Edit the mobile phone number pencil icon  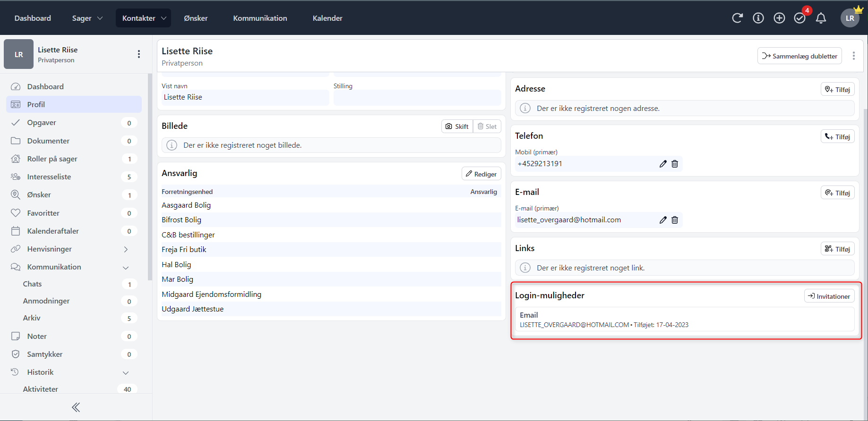click(x=663, y=164)
